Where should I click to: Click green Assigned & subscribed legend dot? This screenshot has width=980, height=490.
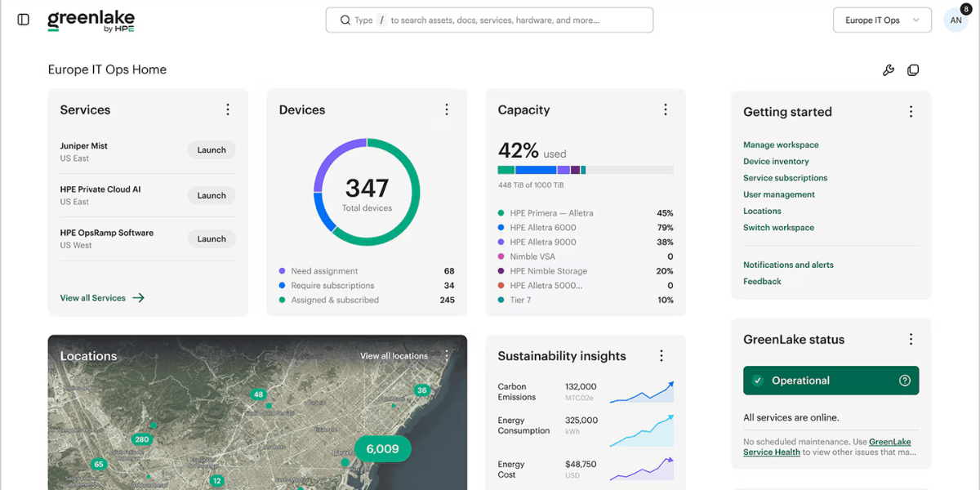(x=282, y=300)
